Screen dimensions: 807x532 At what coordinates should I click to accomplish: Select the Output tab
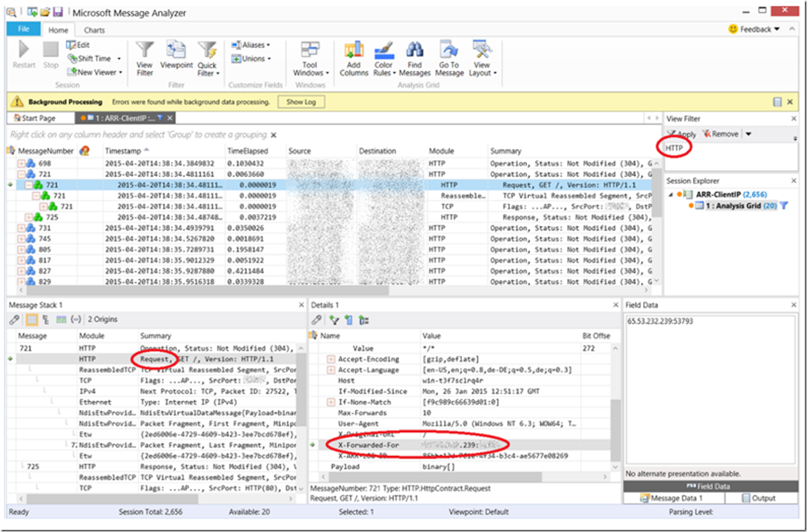[x=761, y=498]
